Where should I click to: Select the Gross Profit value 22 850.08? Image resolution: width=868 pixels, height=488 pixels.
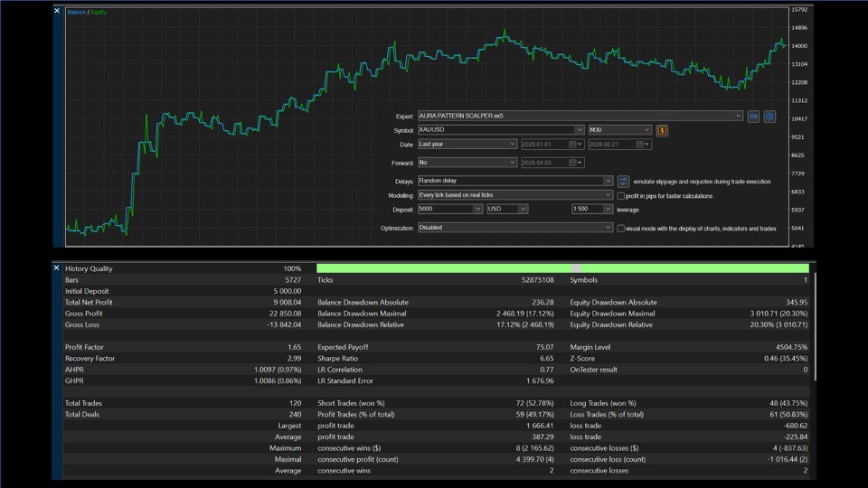(285, 314)
